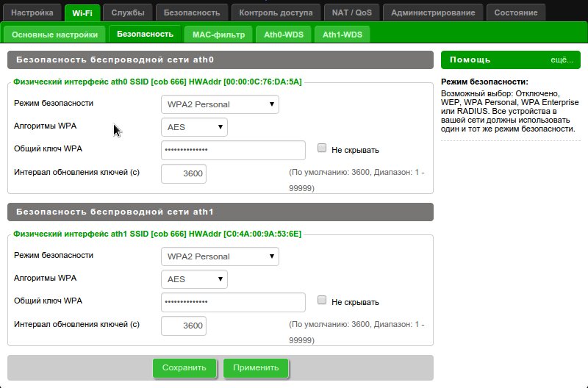Click the Безопасность беспроводной сети ath0 header
Viewport: 588px width, 388px height.
point(220,60)
